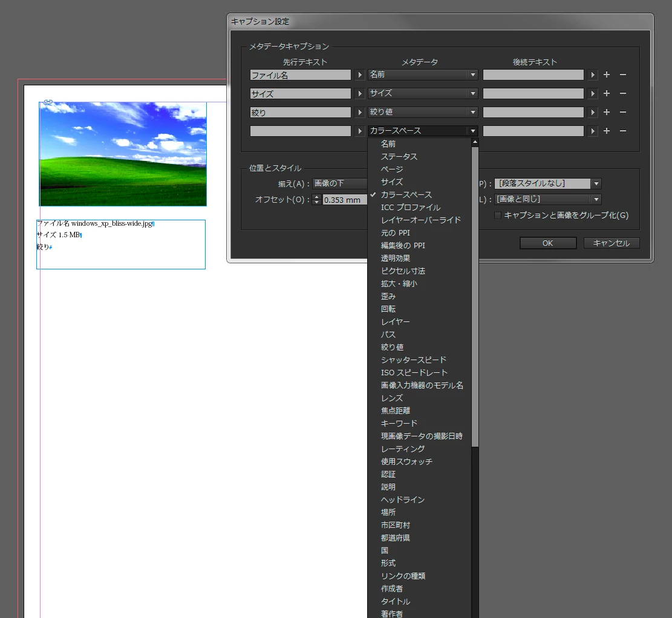Click the link chain icon on image frame
The width and height of the screenshot is (672, 618).
[48, 102]
